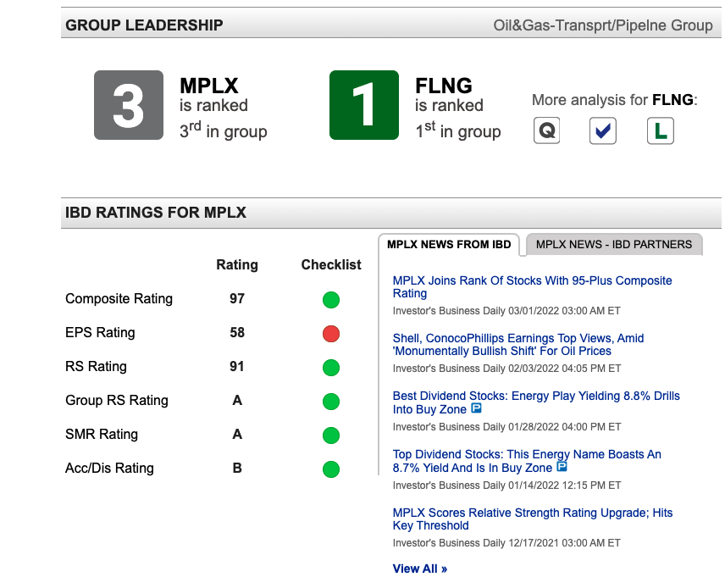Open the checkmark checklist icon for FLNG
This screenshot has width=725, height=588.
602,131
